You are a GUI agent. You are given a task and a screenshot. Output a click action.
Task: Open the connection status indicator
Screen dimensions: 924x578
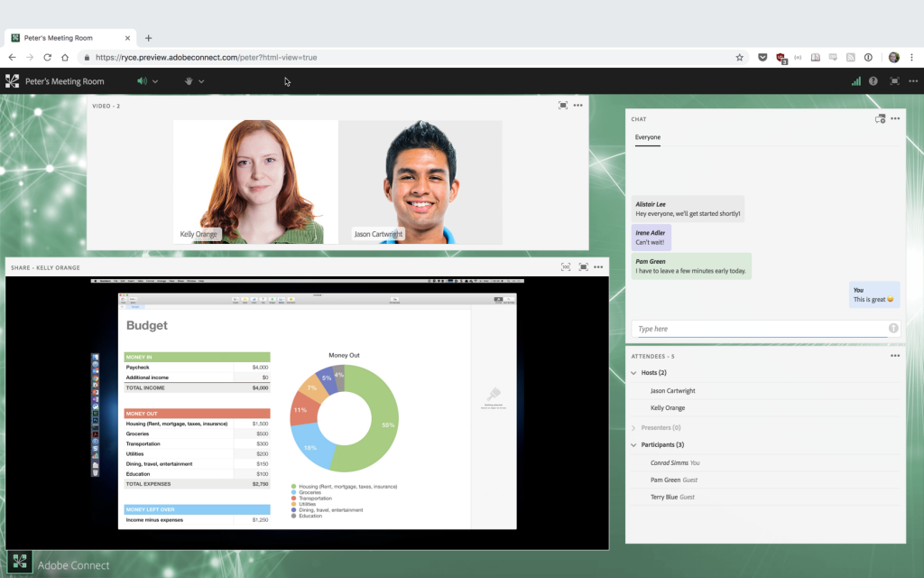(855, 81)
